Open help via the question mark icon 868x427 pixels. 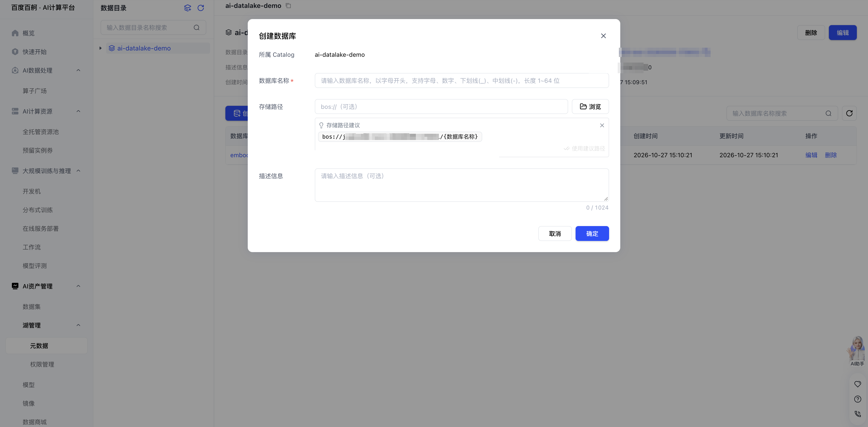click(858, 399)
